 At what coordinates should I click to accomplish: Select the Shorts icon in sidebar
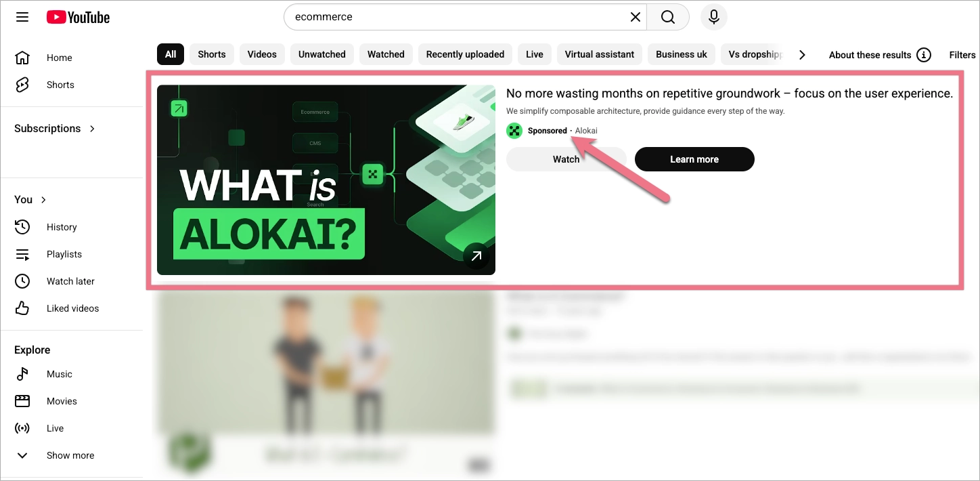pos(22,85)
